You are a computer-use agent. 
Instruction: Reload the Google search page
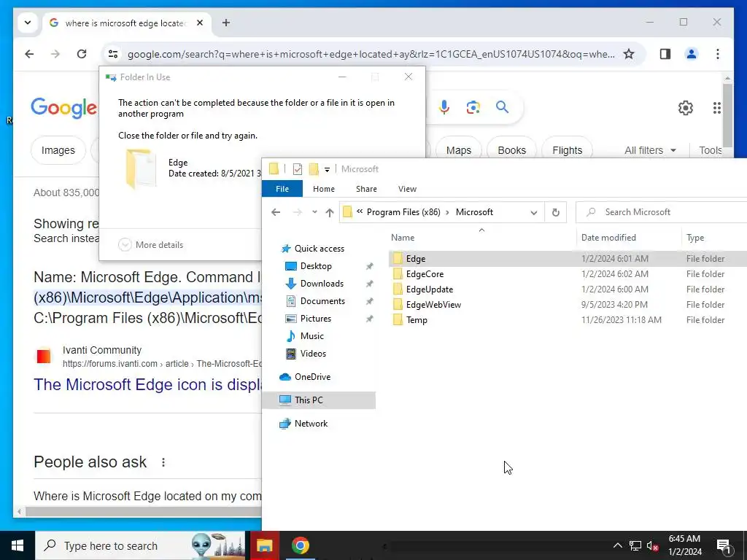pos(82,54)
